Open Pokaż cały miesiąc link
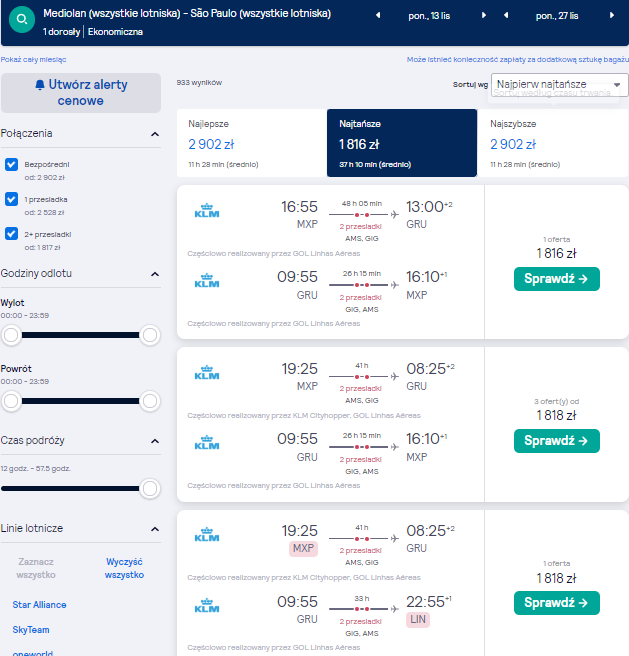 [x=33, y=59]
